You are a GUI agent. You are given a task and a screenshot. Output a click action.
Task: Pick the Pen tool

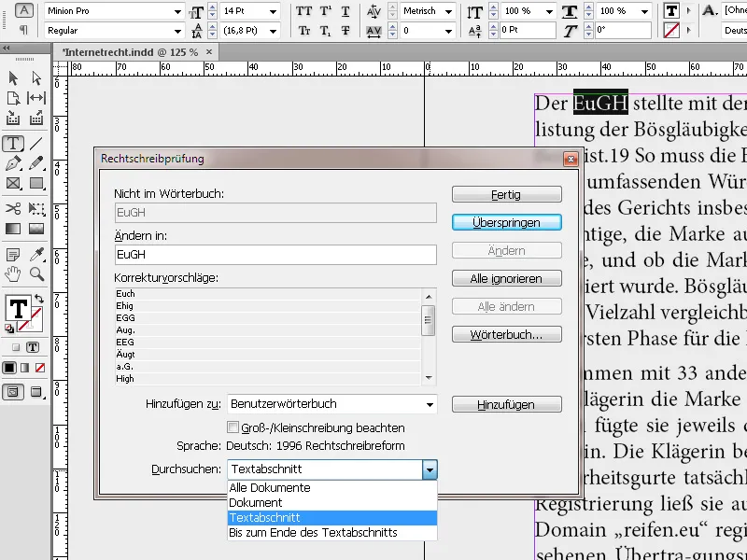[13, 163]
